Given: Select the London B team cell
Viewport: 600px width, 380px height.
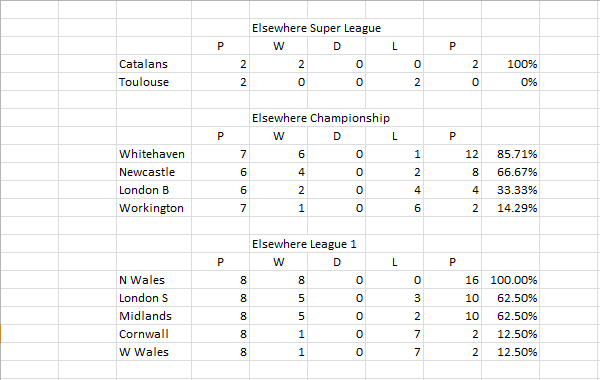Looking at the screenshot, I should (x=154, y=190).
